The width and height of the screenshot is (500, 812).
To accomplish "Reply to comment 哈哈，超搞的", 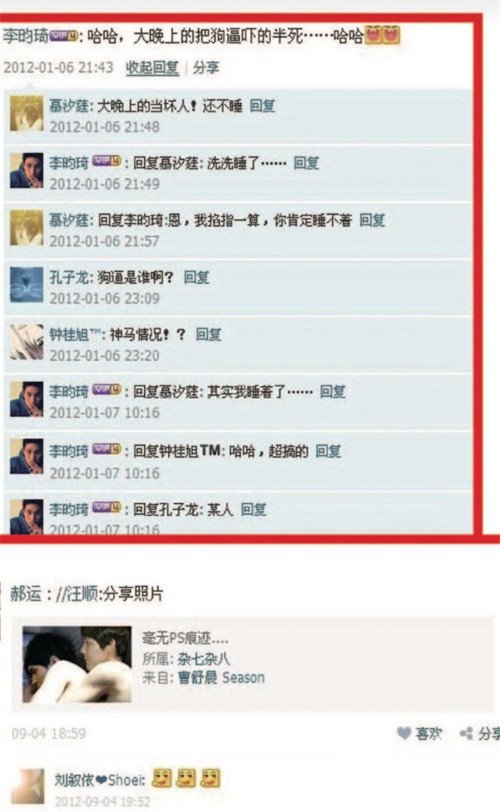I will tap(328, 451).
